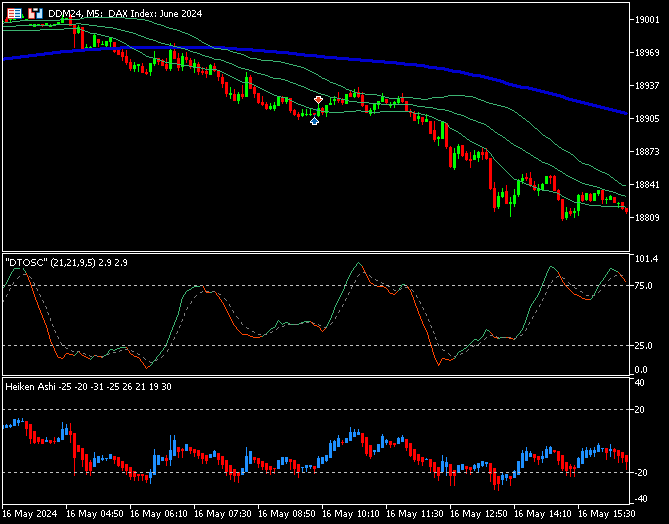
Task: Click the -40 Heiken Ashi scale value
Action: tap(640, 498)
